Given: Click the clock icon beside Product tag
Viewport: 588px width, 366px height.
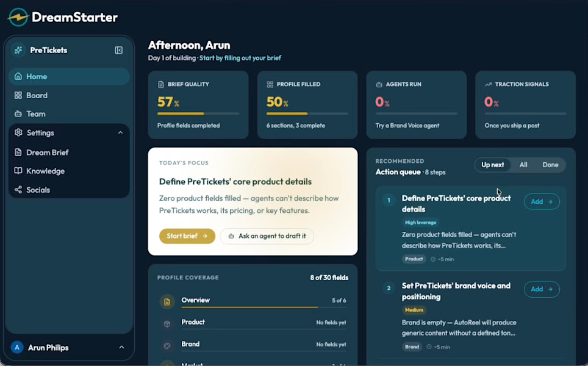Looking at the screenshot, I should (x=433, y=259).
